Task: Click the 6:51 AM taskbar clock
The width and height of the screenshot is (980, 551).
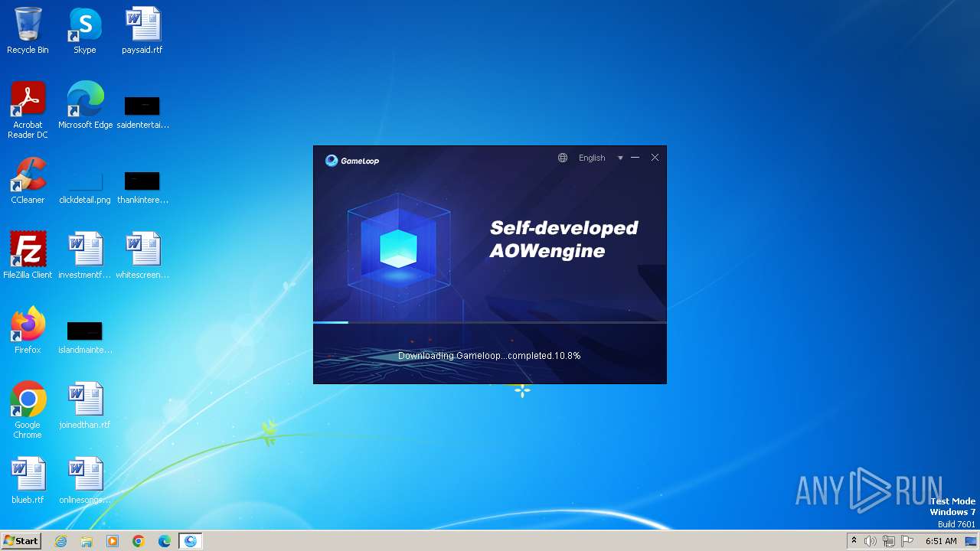Action: coord(941,541)
